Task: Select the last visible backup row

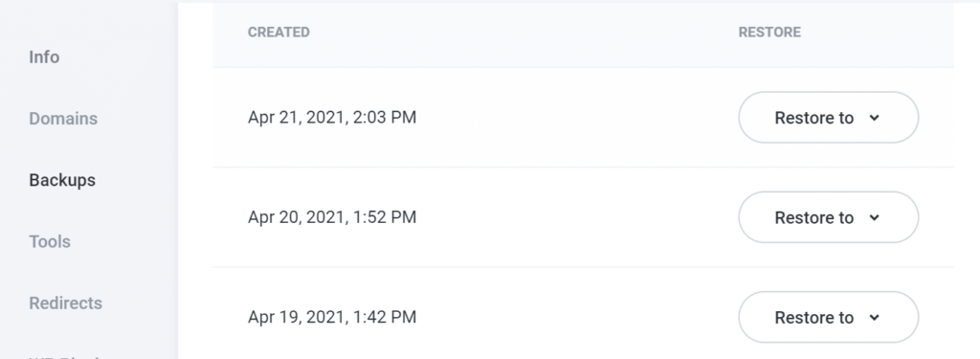Action: (583, 313)
